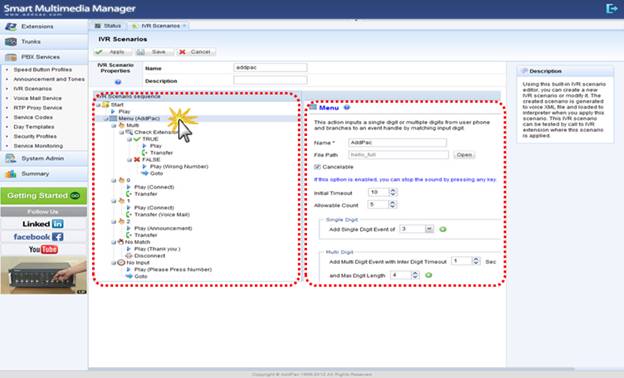Screen dimensions: 624x378
Task: Select the Goto item under FALSE
Action: [x=156, y=173]
